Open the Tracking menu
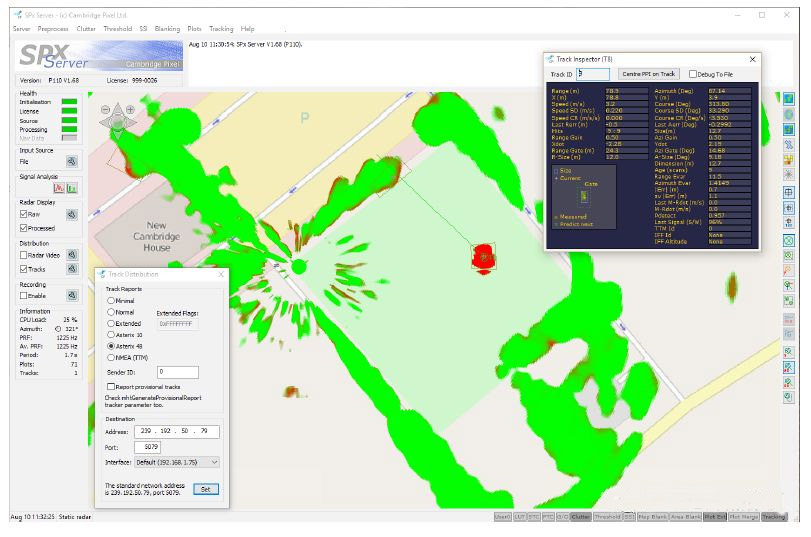The image size is (811, 537). (x=221, y=29)
